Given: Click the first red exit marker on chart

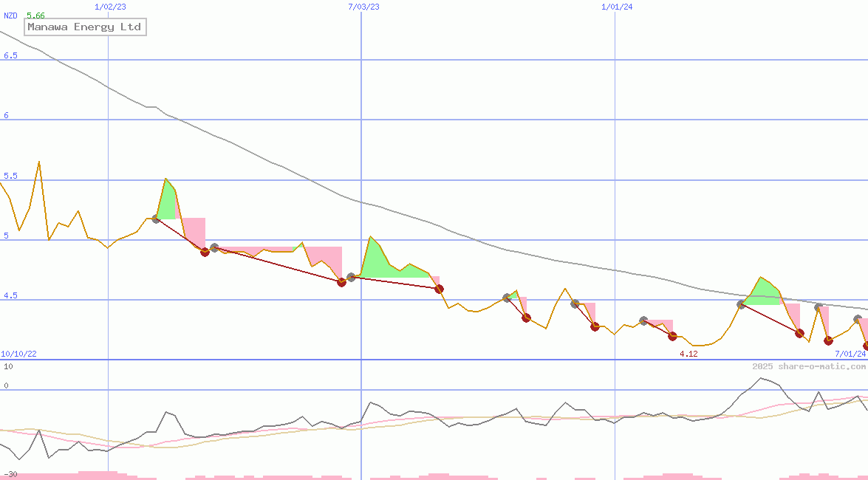Looking at the screenshot, I should 205,252.
